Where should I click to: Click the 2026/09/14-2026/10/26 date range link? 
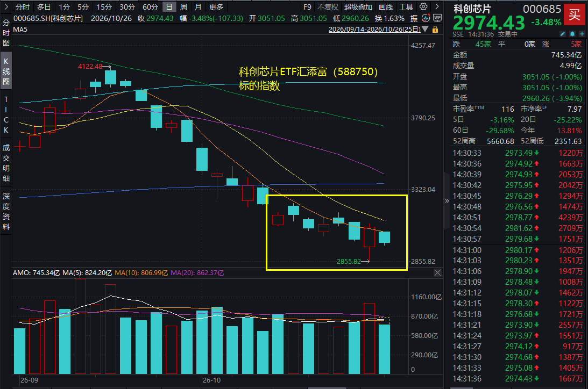tap(374, 29)
